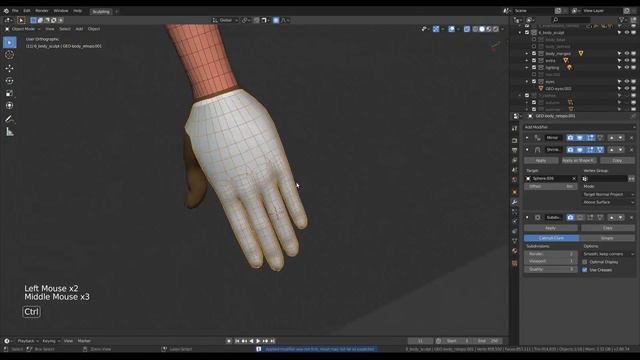
Task: Open the timeline Playback menu
Action: [27, 341]
